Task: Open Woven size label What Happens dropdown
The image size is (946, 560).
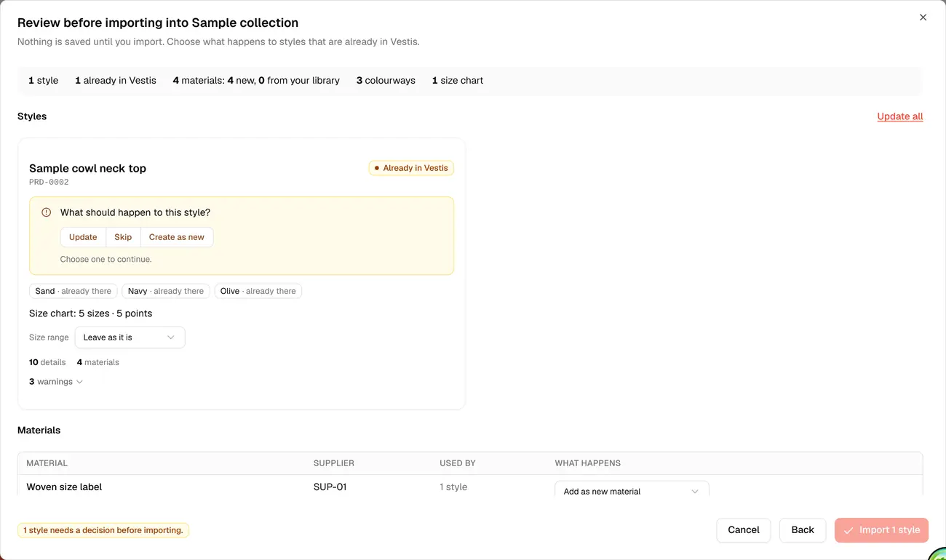Action: (x=632, y=491)
